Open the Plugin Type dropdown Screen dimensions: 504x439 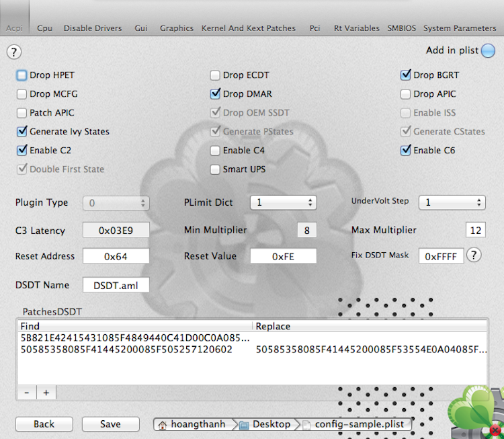click(x=116, y=203)
